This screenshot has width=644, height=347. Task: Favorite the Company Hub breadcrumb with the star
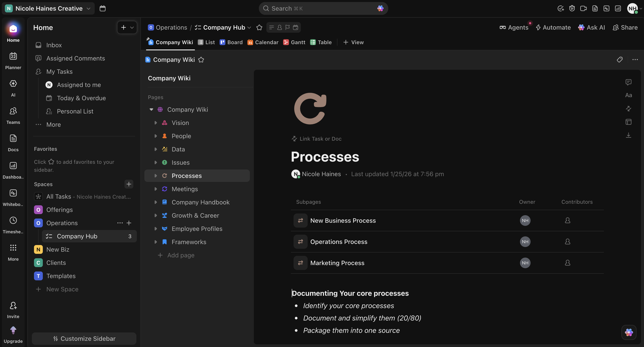pyautogui.click(x=259, y=28)
